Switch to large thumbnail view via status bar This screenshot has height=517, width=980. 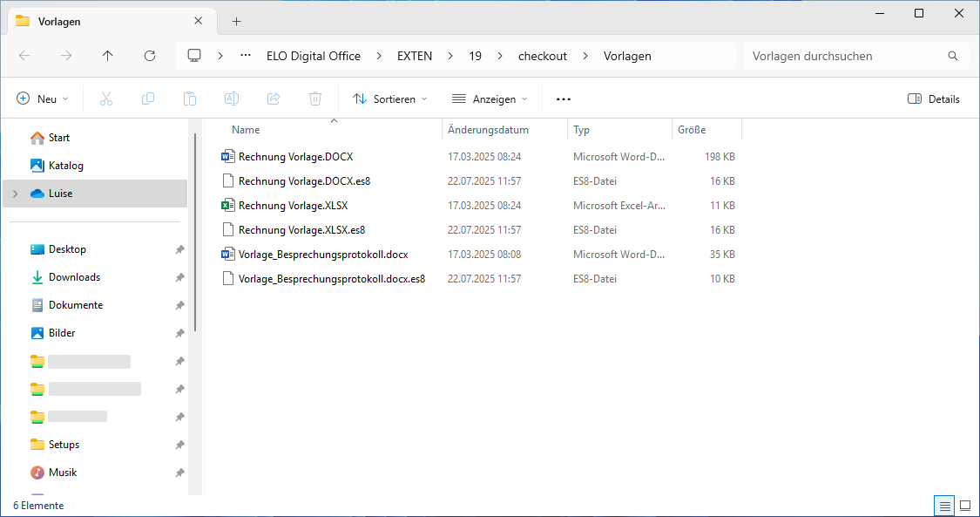click(964, 505)
